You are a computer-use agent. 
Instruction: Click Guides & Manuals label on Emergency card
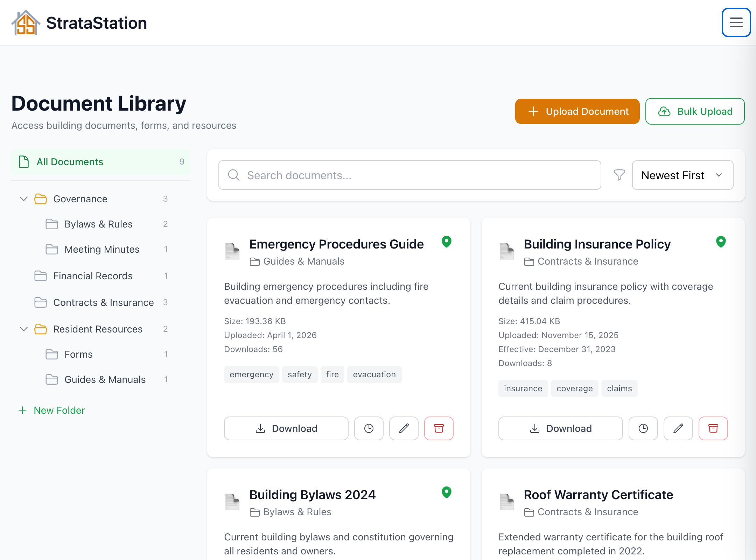304,261
